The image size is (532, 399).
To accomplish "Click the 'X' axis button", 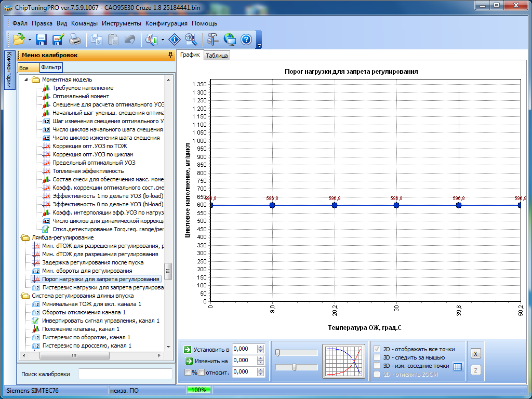I will point(475,354).
